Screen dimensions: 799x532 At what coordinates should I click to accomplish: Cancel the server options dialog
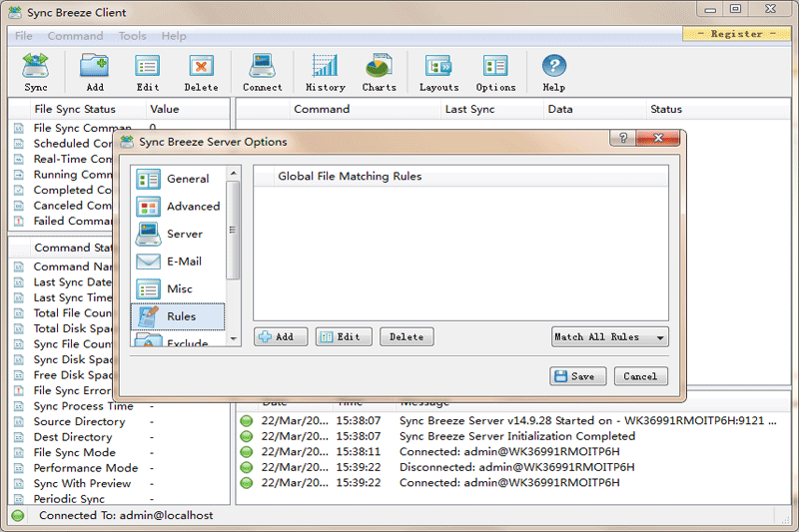640,376
